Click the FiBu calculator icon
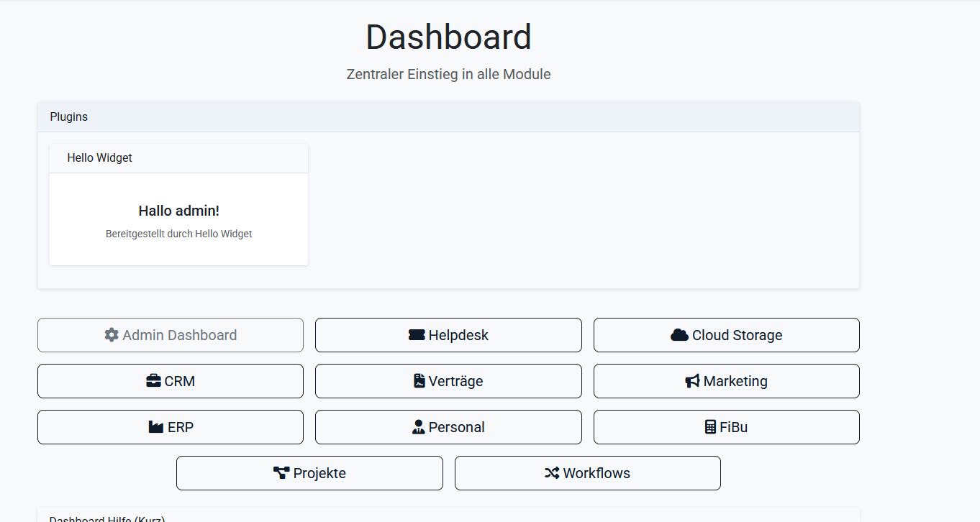The width and height of the screenshot is (980, 522). pos(709,426)
